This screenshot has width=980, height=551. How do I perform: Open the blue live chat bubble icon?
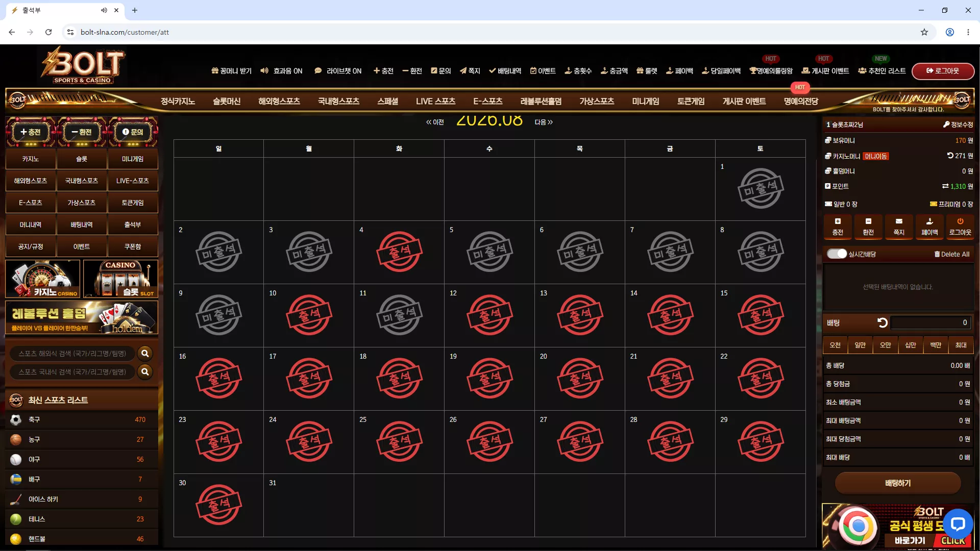(x=958, y=524)
